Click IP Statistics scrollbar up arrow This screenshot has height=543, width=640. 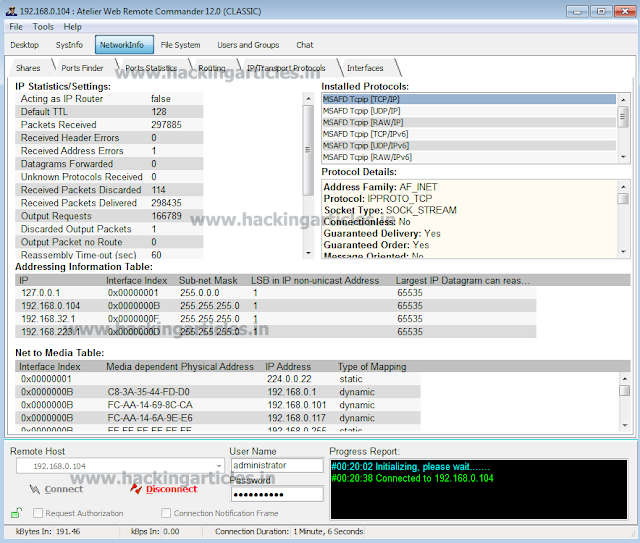[309, 98]
